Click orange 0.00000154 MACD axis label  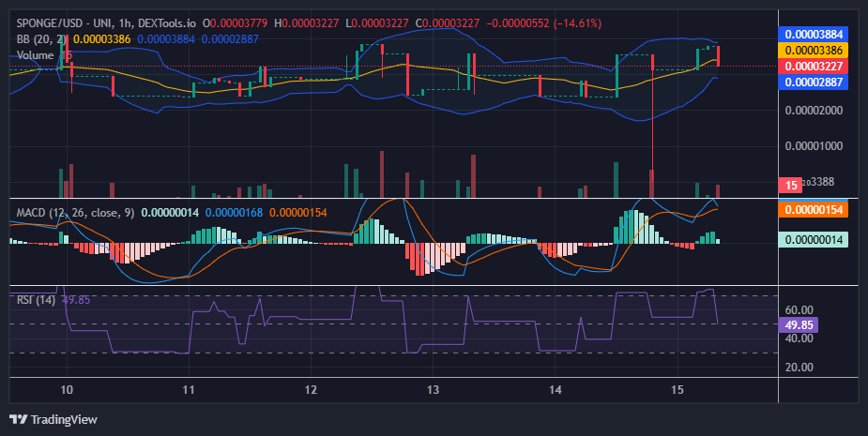(814, 210)
